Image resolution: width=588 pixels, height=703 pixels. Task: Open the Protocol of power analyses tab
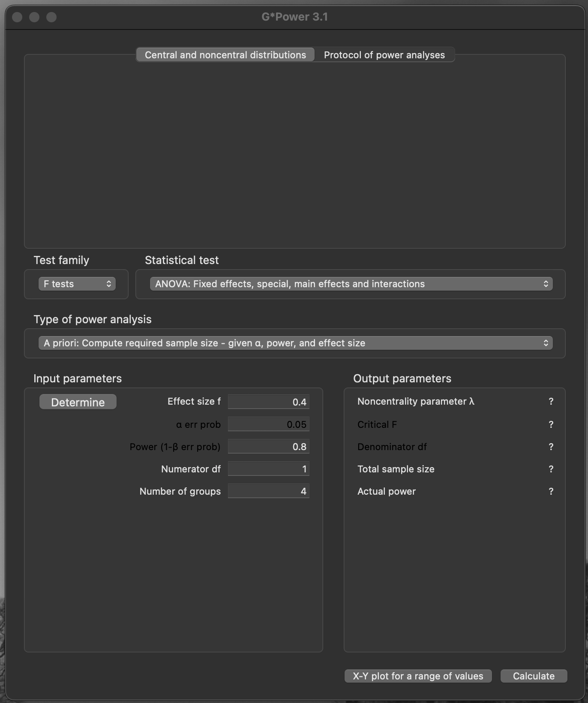(384, 55)
